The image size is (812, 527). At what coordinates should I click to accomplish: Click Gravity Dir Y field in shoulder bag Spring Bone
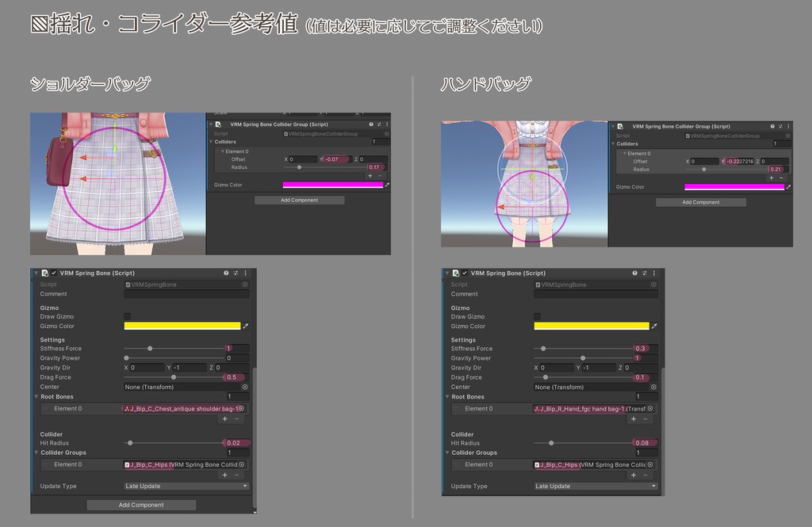(x=190, y=368)
